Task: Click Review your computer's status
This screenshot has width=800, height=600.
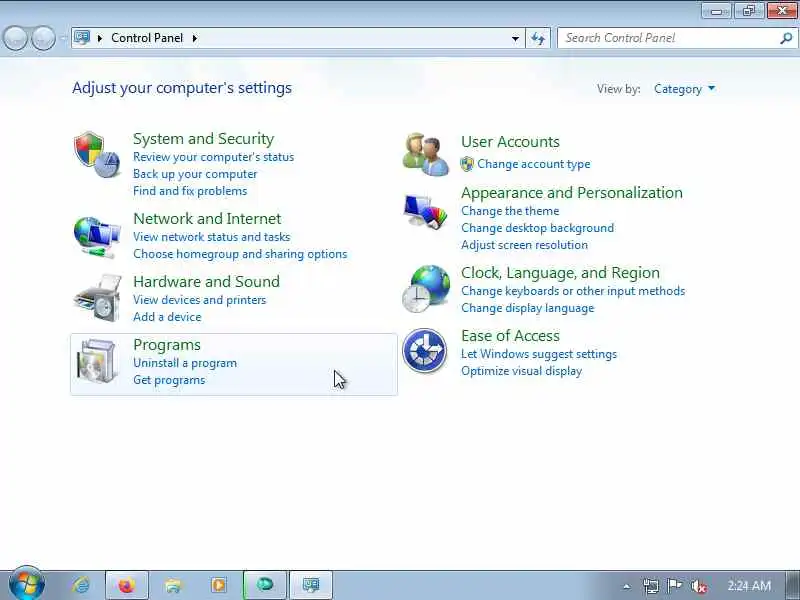Action: 213,157
